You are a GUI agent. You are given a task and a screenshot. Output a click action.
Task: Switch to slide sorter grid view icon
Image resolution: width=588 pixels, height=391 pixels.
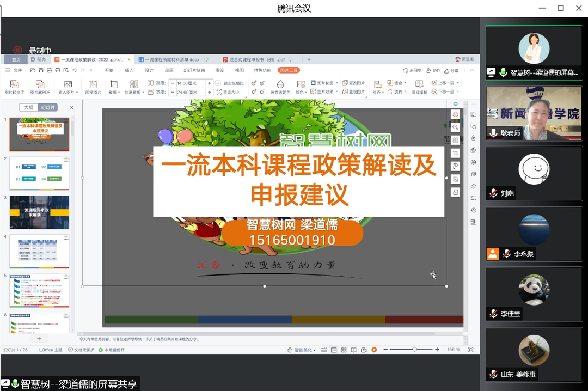tap(344, 350)
